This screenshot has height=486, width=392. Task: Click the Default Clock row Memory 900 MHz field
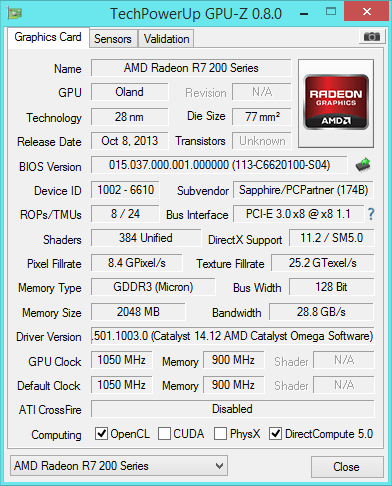pyautogui.click(x=233, y=385)
